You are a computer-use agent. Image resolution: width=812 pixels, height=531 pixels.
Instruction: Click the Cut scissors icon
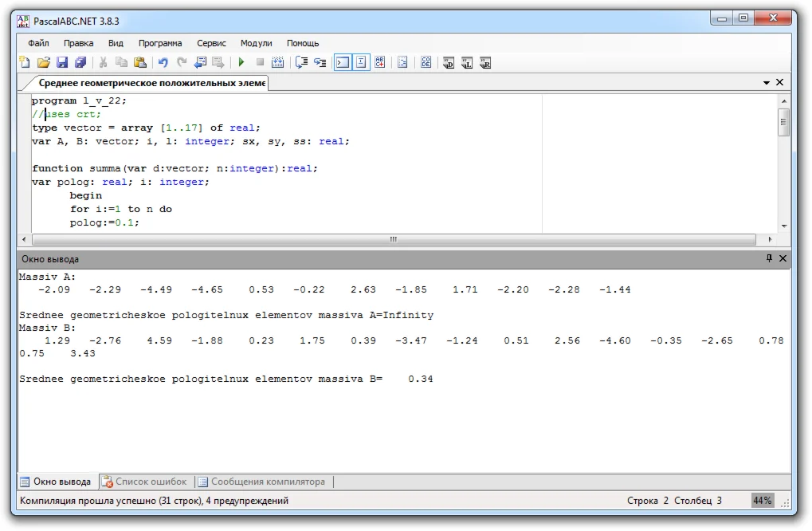pos(103,62)
